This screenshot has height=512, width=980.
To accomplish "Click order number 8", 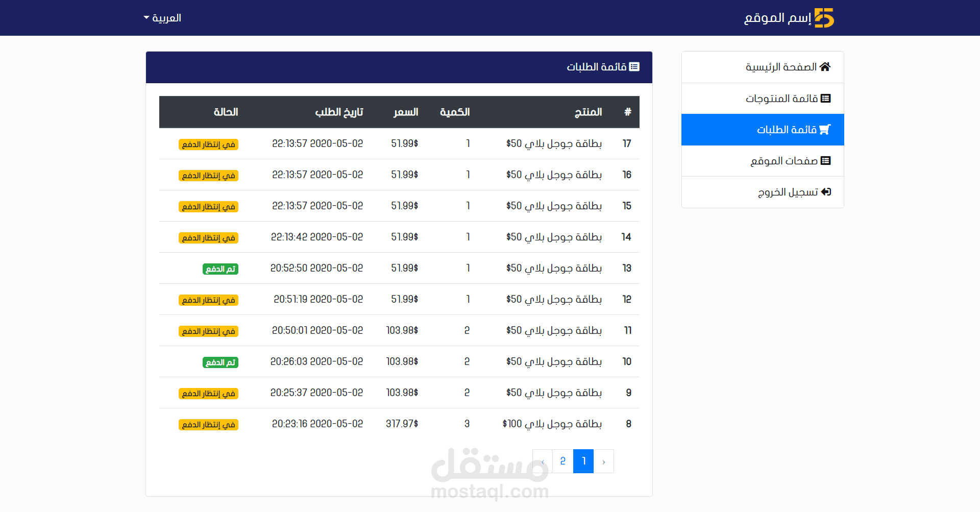I will tap(629, 424).
